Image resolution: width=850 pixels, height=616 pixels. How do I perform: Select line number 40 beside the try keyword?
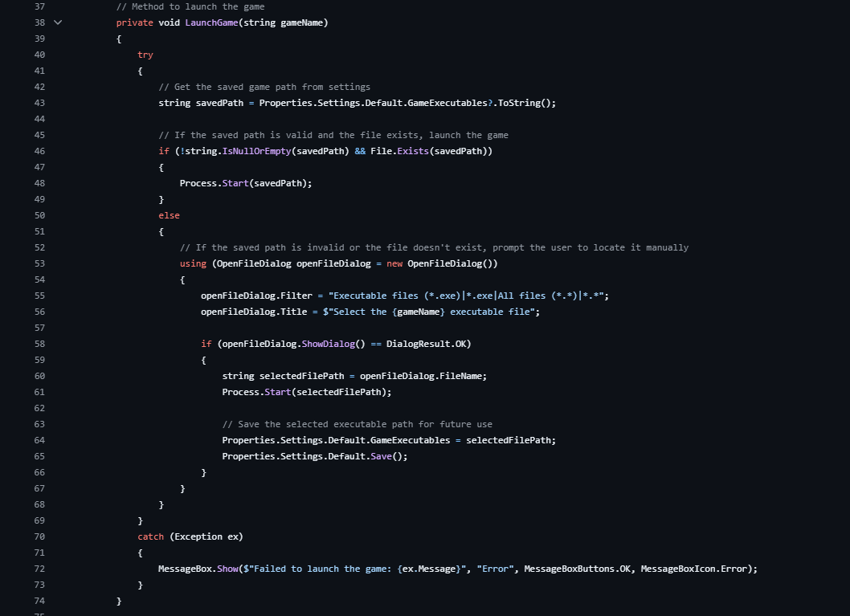tap(39, 55)
